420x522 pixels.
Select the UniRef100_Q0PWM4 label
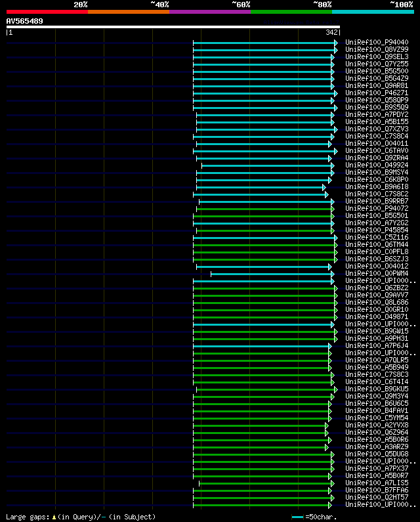[x=377, y=273]
